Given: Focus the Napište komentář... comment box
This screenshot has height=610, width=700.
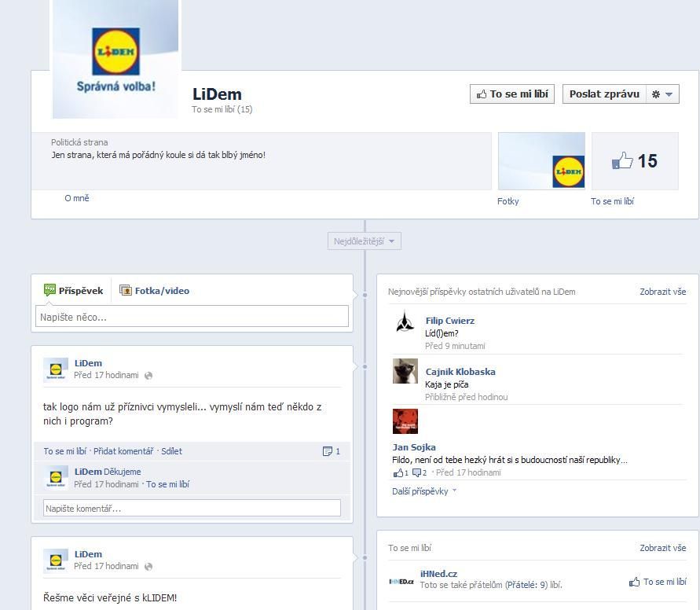Looking at the screenshot, I should pyautogui.click(x=192, y=508).
